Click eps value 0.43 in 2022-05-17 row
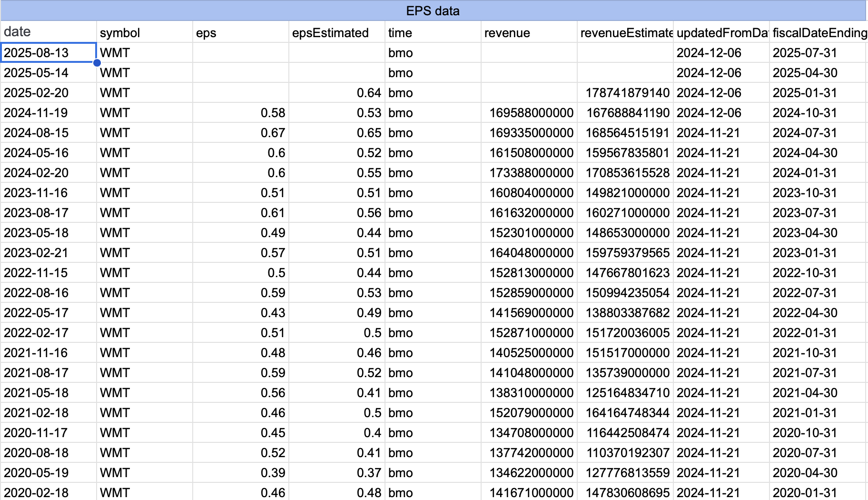Screen dimensions: 868x500 (x=241, y=312)
